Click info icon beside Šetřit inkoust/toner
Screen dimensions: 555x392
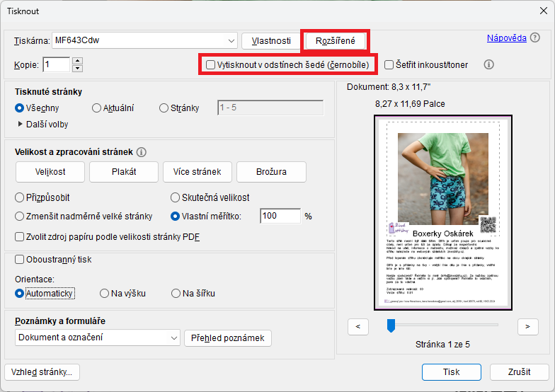pyautogui.click(x=488, y=64)
